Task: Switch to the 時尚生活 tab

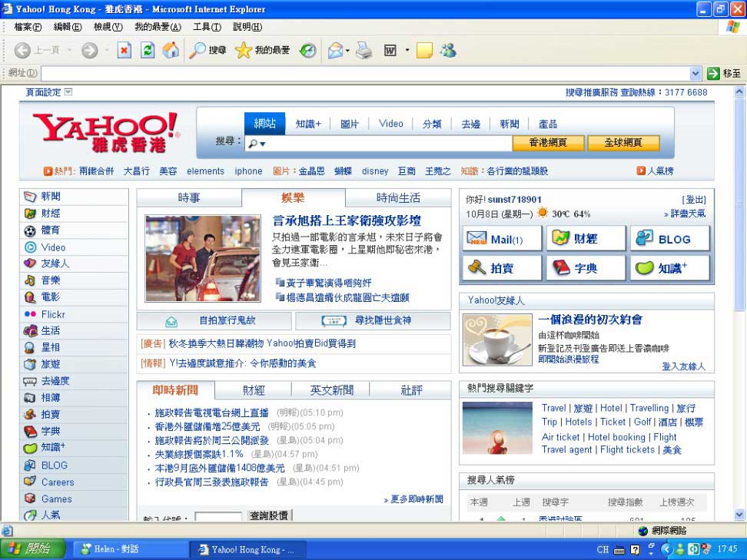Action: pos(398,197)
